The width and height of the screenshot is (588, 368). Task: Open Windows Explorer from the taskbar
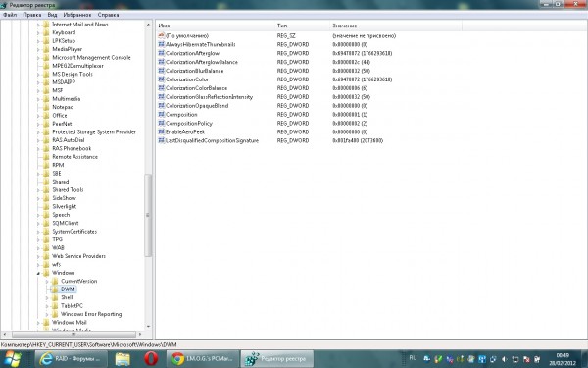tap(122, 359)
